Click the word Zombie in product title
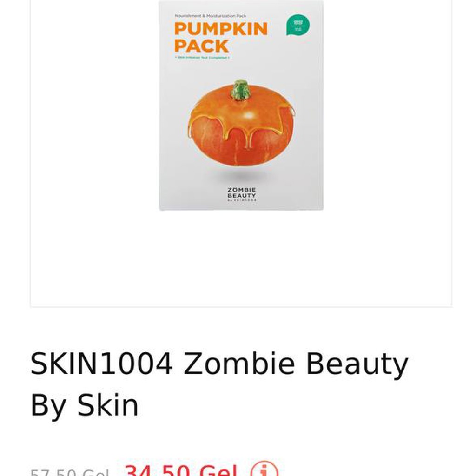 tap(239, 364)
